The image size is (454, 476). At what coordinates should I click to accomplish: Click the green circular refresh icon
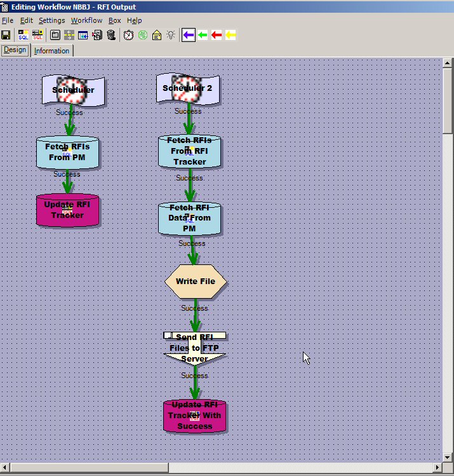[x=142, y=35]
